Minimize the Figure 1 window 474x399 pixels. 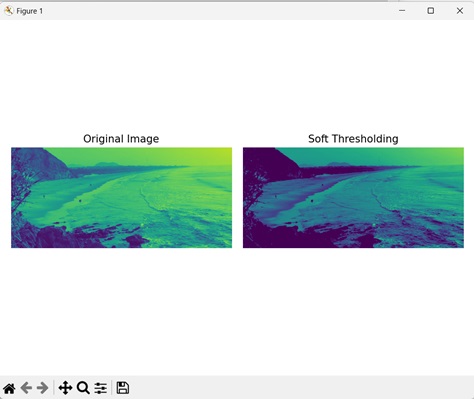pyautogui.click(x=402, y=11)
